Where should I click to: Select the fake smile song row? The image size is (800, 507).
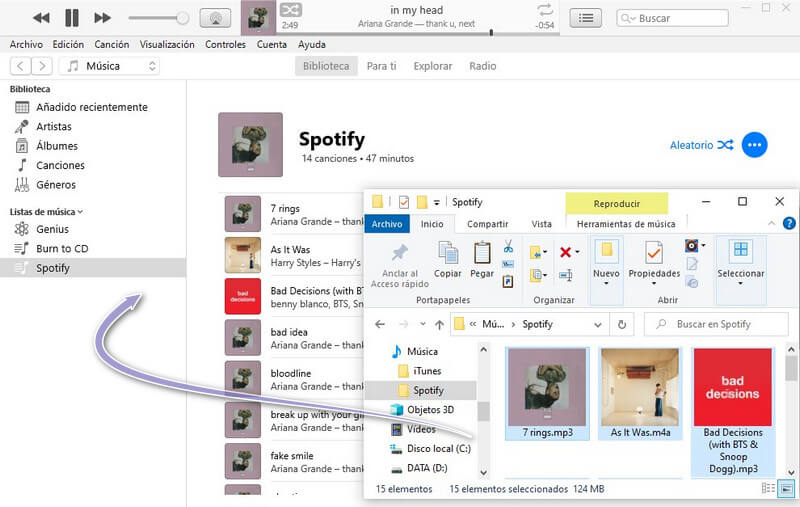pos(292,462)
